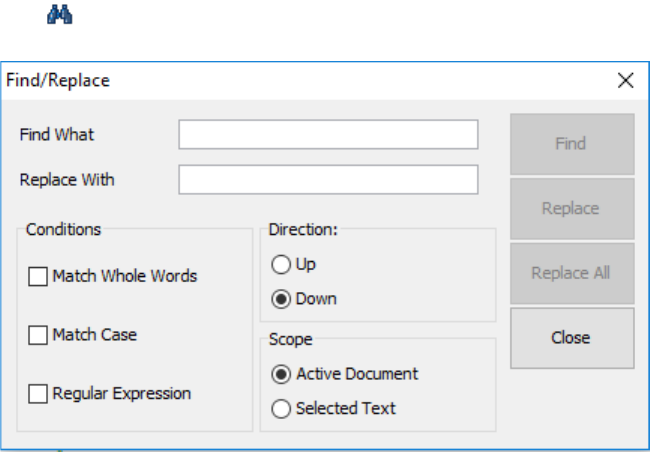Click the Find What label

(57, 134)
